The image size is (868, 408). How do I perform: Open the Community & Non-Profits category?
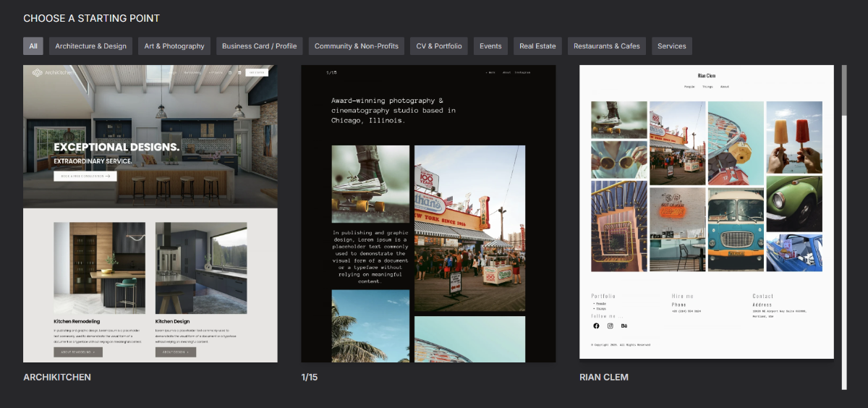click(x=357, y=46)
